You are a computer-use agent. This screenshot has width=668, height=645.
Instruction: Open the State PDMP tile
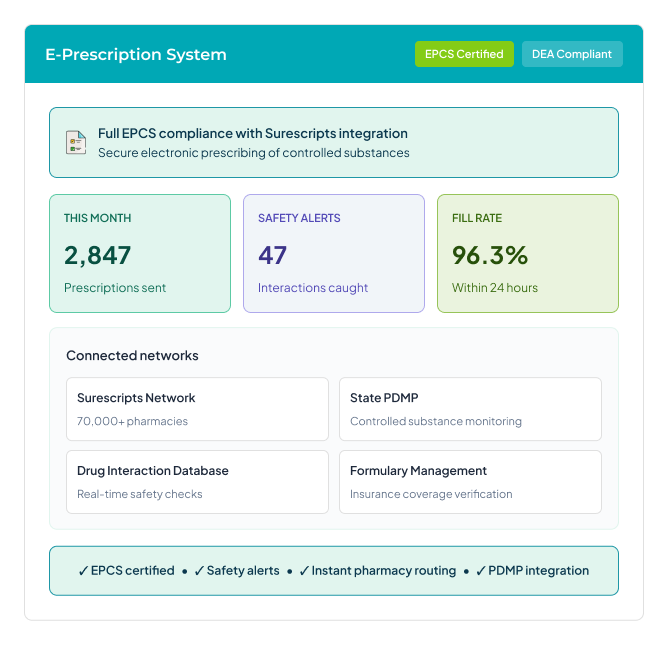click(x=470, y=409)
